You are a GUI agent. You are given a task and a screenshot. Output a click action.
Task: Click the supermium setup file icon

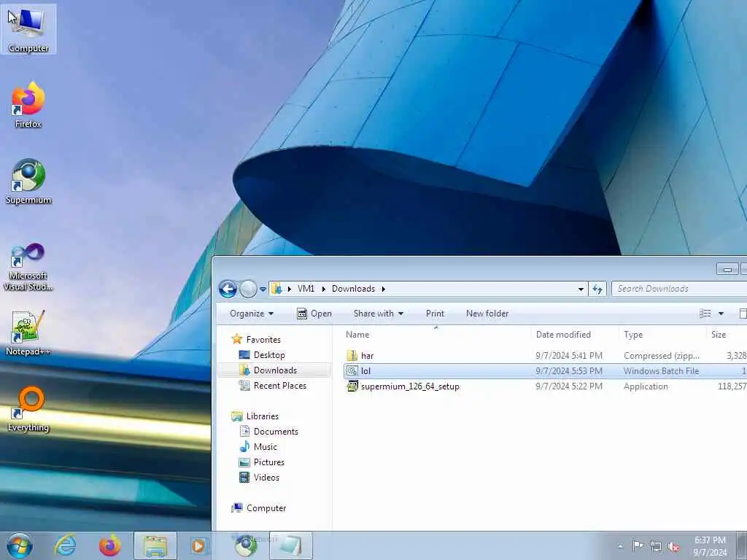point(352,386)
